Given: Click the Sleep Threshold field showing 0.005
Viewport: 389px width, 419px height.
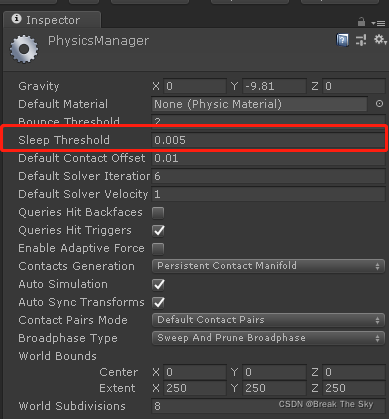Looking at the screenshot, I should click(x=268, y=140).
